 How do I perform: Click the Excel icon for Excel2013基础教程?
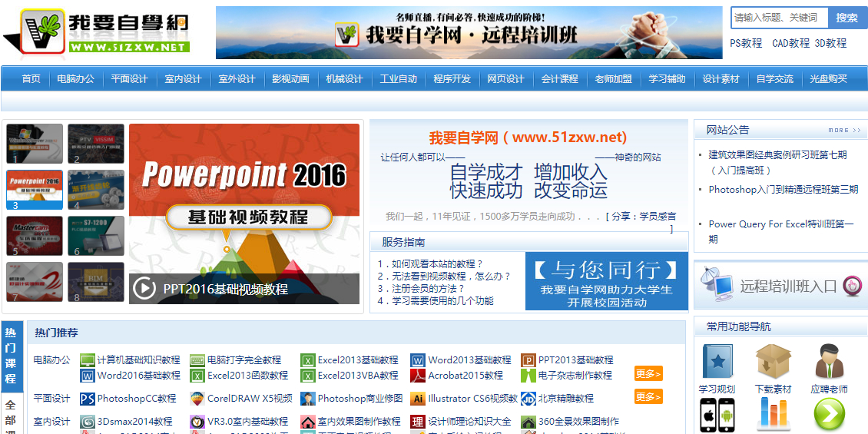[308, 360]
